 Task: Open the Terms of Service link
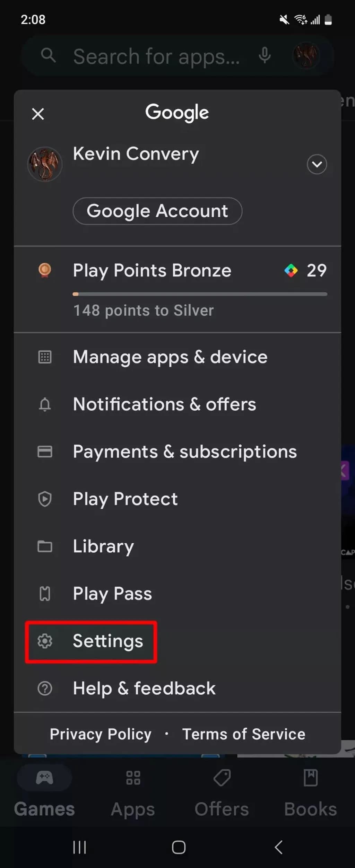(x=244, y=734)
